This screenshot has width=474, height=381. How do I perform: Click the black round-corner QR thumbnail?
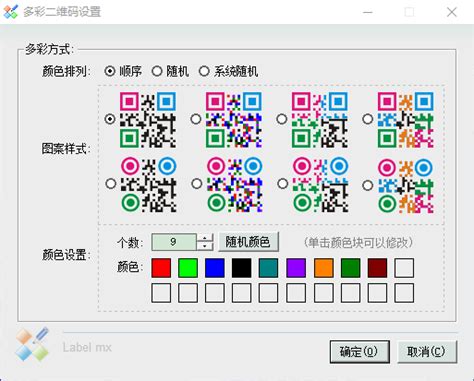[x=149, y=185]
